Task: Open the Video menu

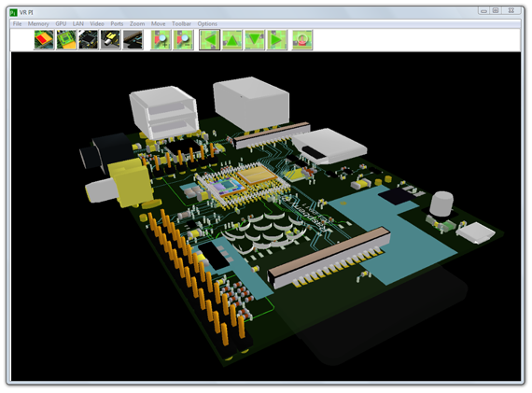Action: (97, 23)
